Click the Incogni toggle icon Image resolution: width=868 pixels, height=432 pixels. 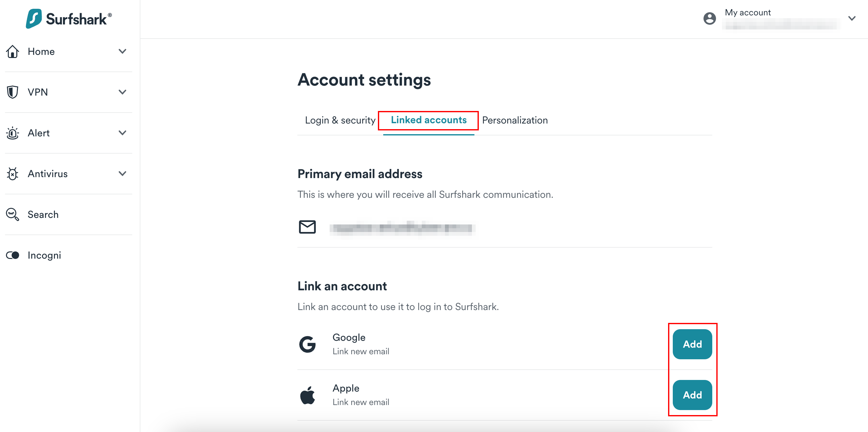pyautogui.click(x=13, y=255)
